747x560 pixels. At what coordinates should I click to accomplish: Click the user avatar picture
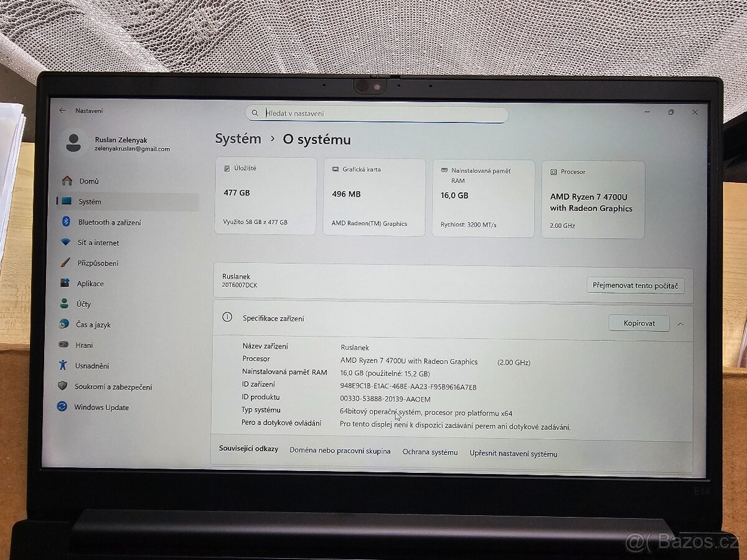click(x=73, y=143)
